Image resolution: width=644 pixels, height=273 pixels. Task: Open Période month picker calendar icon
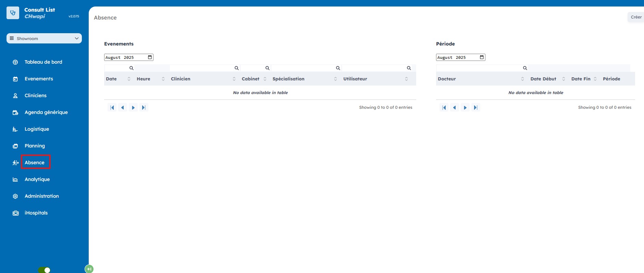click(x=482, y=57)
